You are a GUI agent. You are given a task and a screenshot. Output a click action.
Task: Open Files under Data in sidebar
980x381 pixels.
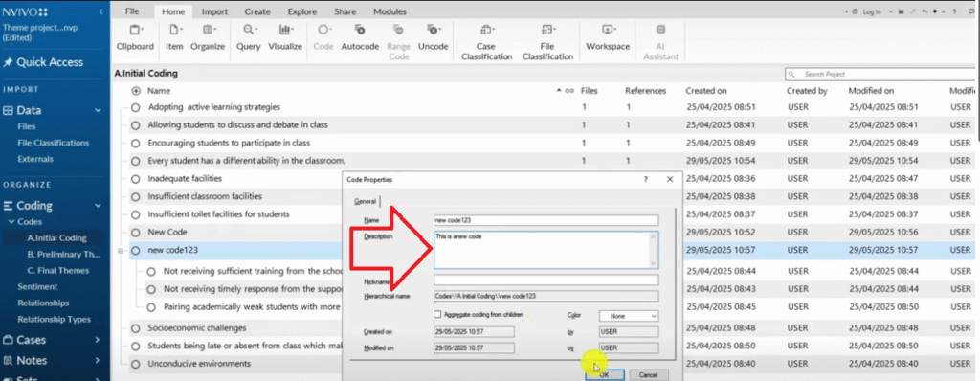[x=27, y=126]
